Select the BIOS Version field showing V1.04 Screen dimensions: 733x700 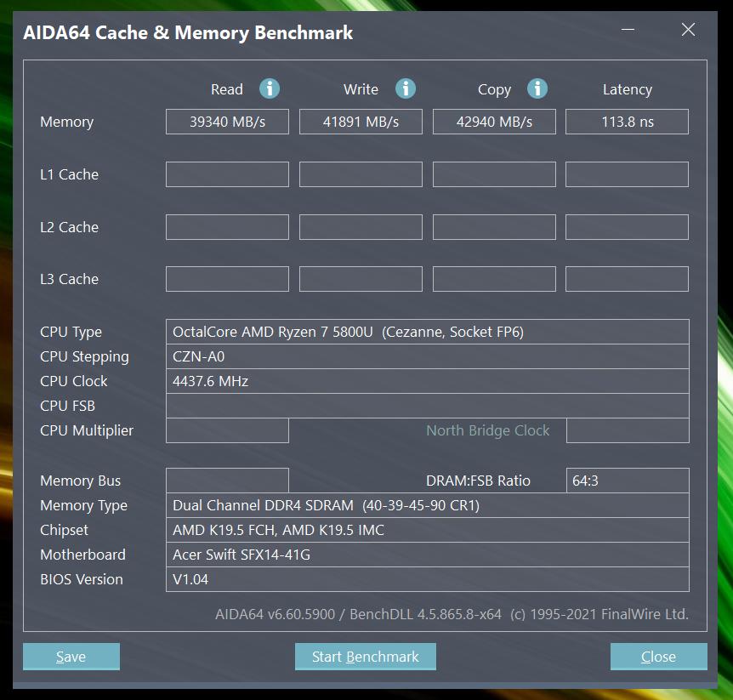click(x=429, y=579)
